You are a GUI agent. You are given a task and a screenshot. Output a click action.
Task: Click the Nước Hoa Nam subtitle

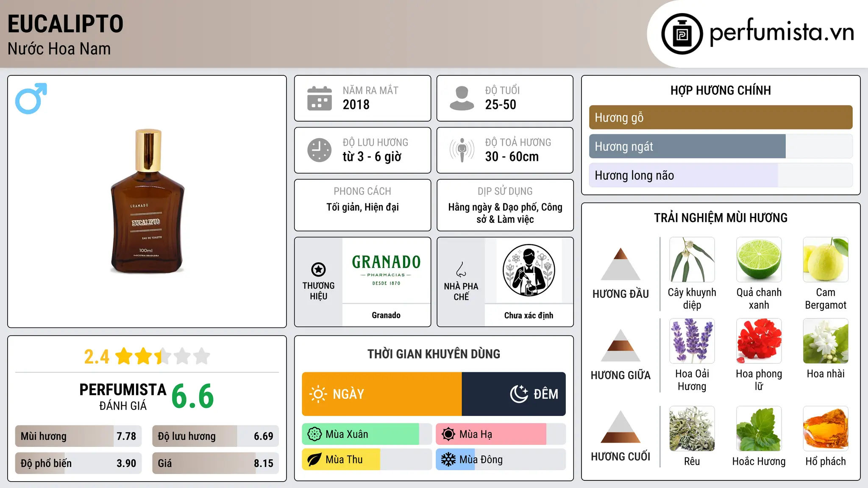tap(59, 49)
